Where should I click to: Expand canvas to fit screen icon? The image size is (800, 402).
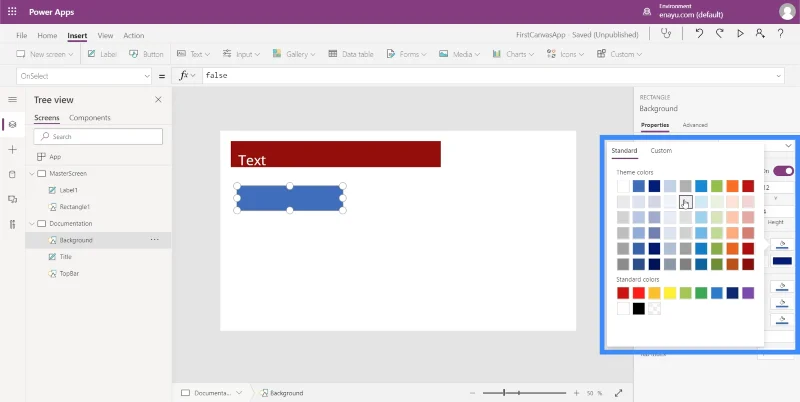(x=618, y=393)
